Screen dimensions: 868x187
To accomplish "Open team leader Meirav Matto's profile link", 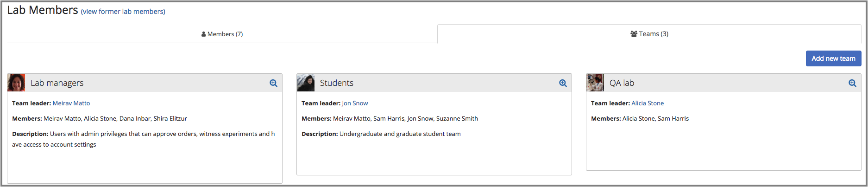I will tap(71, 103).
